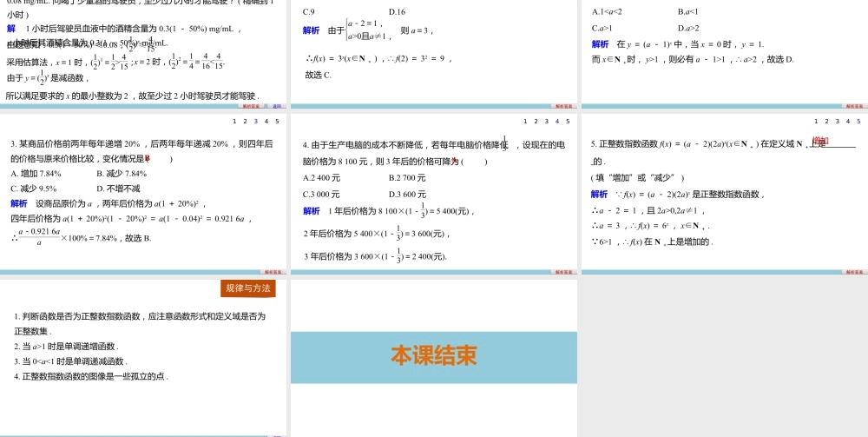The image size is (868, 437).
Task: Click page number 2 on question 4 slide
Action: 536,122
